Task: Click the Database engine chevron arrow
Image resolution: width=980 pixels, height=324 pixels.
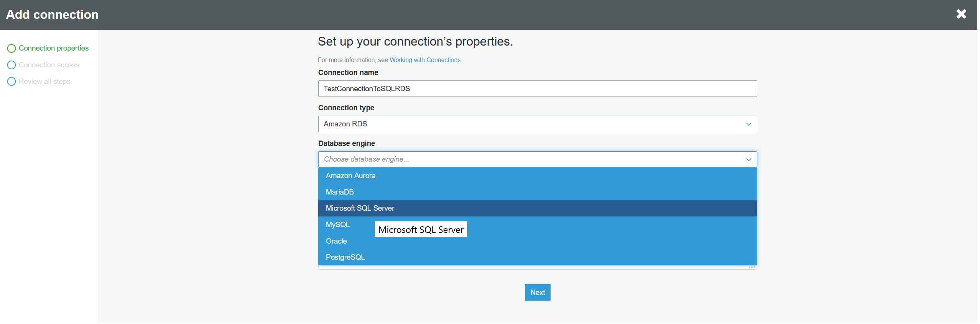Action: pyautogui.click(x=748, y=159)
